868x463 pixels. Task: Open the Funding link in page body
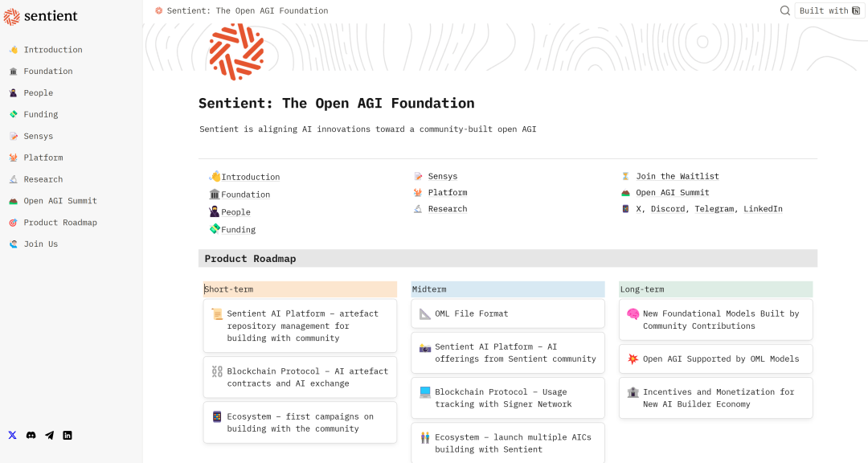[x=238, y=230]
